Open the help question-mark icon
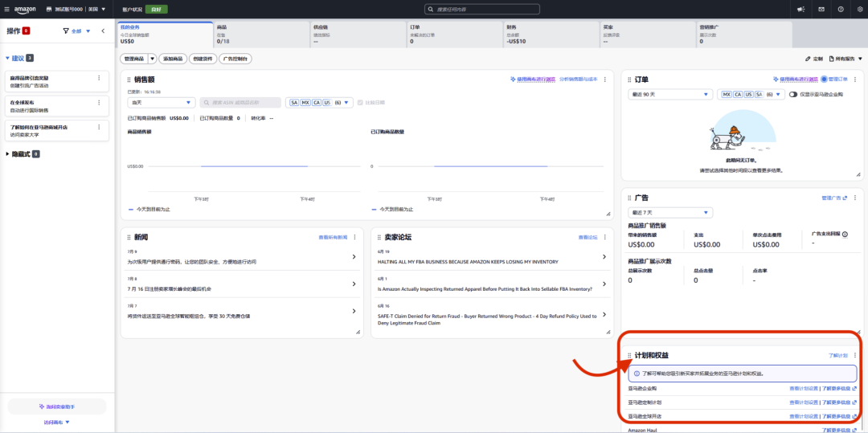The height and width of the screenshot is (433, 868). coord(841,9)
